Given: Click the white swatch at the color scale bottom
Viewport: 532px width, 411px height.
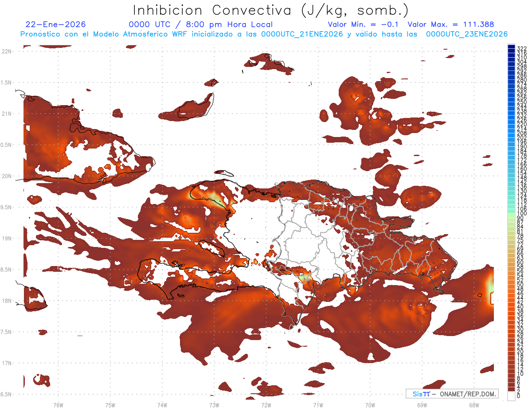Looking at the screenshot, I should point(511,395).
